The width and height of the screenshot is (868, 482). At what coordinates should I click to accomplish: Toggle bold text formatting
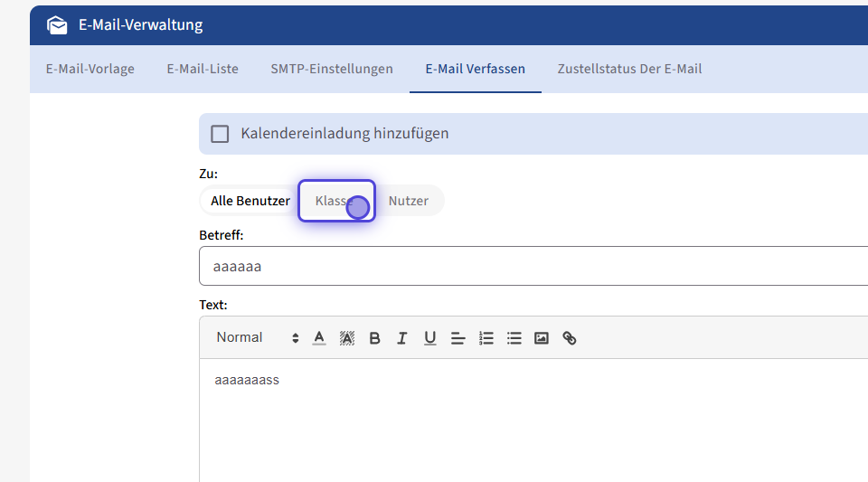click(374, 338)
